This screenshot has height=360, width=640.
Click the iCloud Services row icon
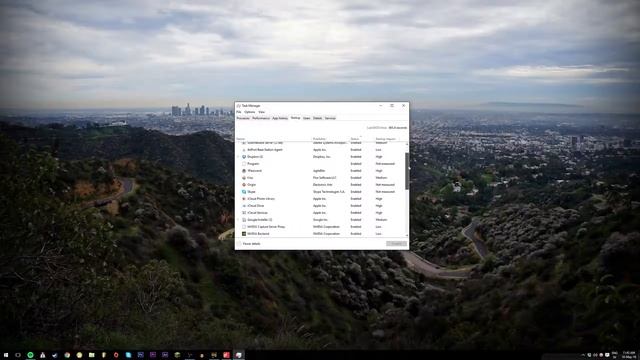(x=244, y=213)
